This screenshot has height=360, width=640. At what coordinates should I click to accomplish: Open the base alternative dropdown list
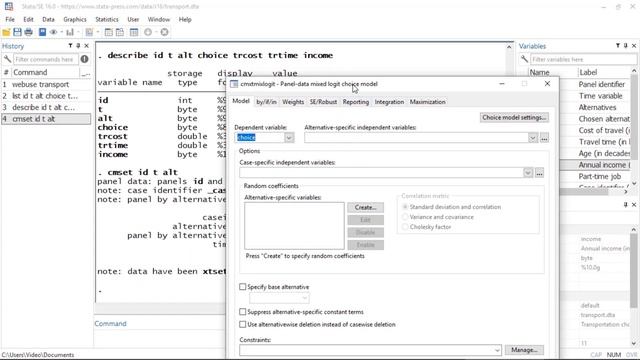pyautogui.click(x=304, y=298)
